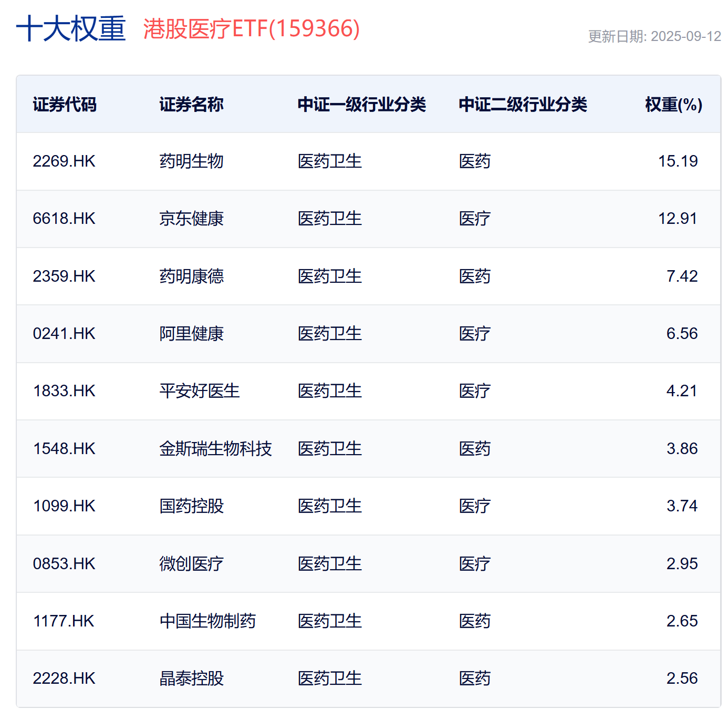Click '医疗' in the 6618.HK row
This screenshot has height=709, width=728.
coord(475,219)
